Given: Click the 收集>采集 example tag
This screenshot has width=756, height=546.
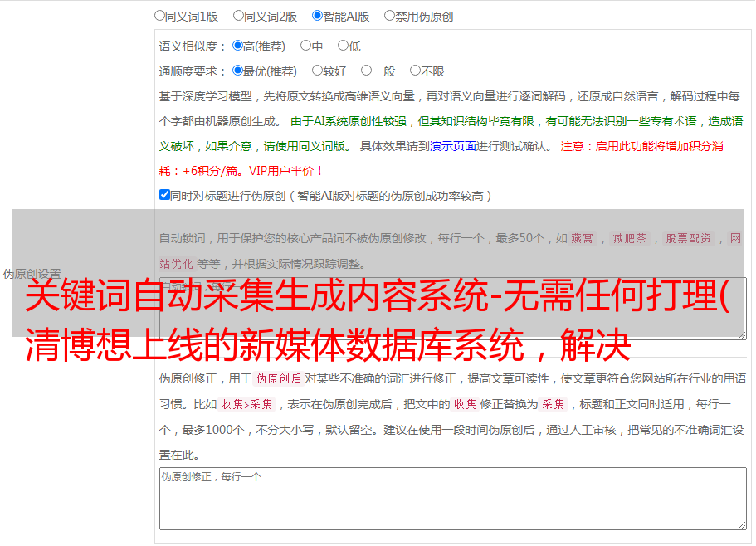Looking at the screenshot, I should 246,404.
